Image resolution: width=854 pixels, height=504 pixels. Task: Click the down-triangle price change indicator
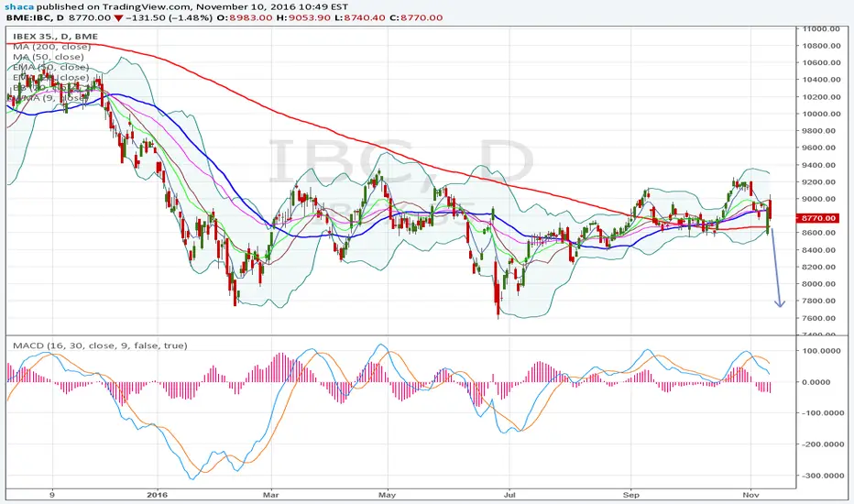(118, 18)
